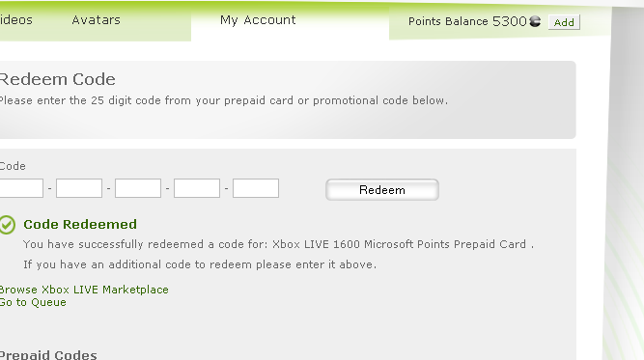Open the Browse Xbox LIVE Marketplace link
This screenshot has height=360, width=644.
84,290
